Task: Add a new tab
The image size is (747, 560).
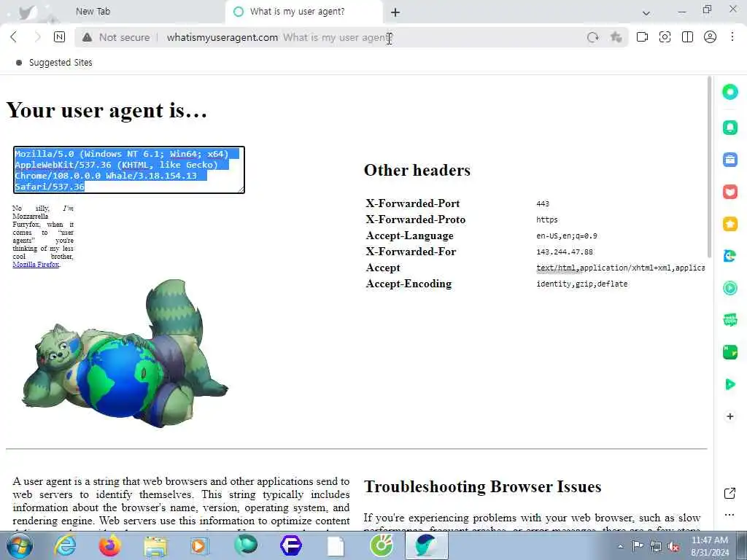Action: point(395,12)
